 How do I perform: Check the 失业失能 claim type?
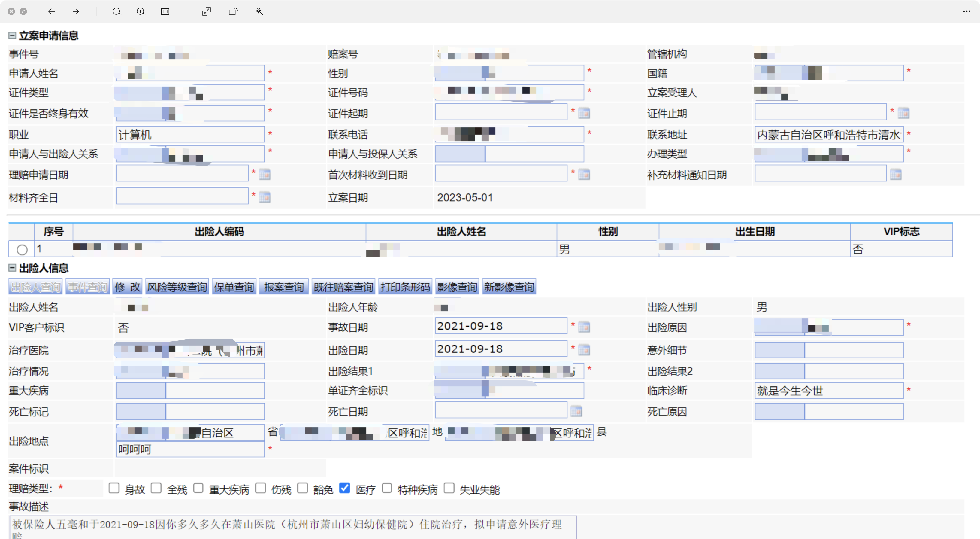(449, 488)
